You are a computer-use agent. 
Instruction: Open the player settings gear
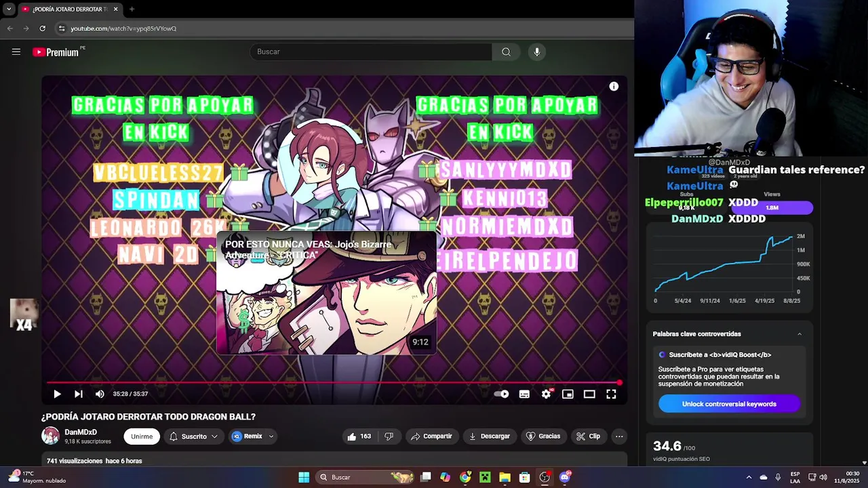tap(547, 394)
